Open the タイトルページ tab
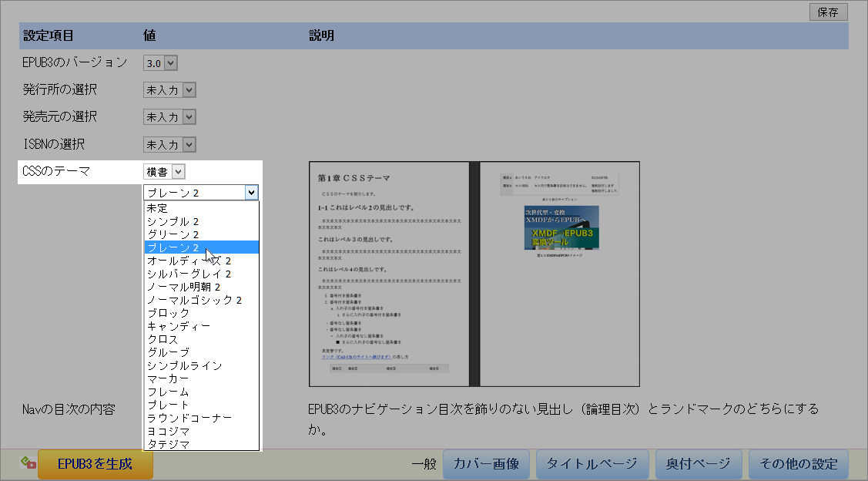868x481 pixels. [592, 464]
